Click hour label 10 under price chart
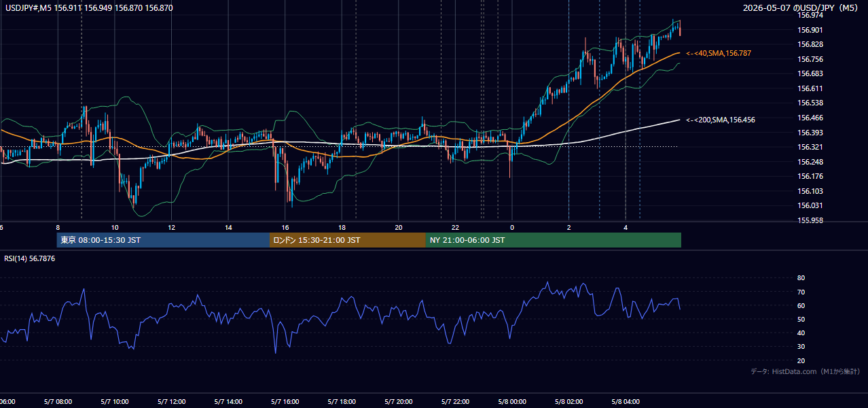 [115, 227]
